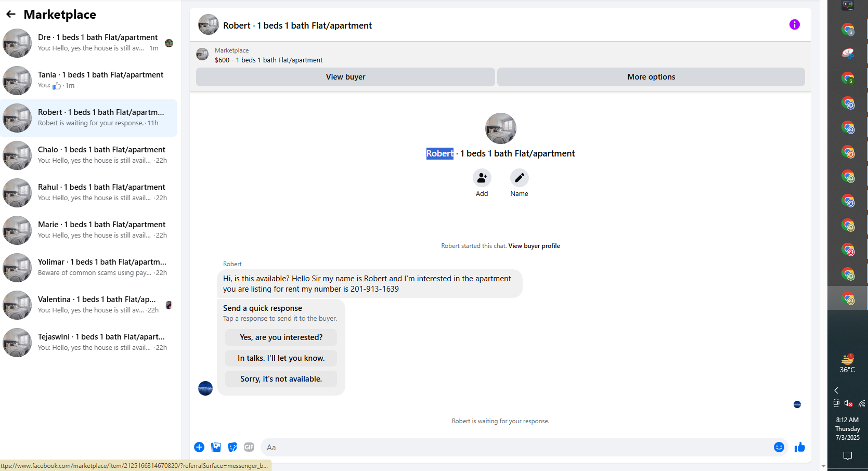Send 'Sorry, it's not available.' reply
The image size is (868, 471).
(x=281, y=379)
